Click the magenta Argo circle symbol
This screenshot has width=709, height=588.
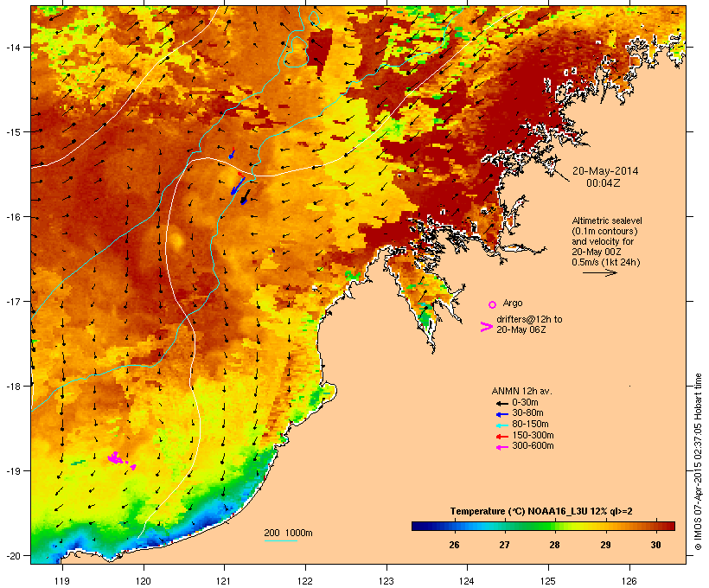(x=493, y=305)
